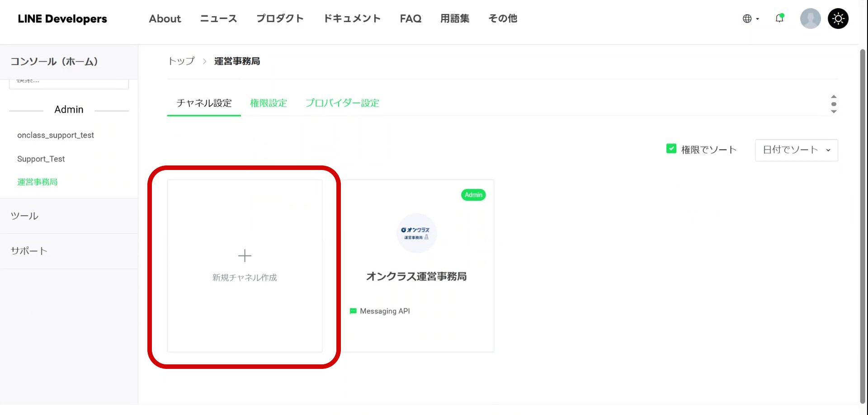Open the globe language selector
Viewport: 868px width, 415px height.
click(x=750, y=19)
